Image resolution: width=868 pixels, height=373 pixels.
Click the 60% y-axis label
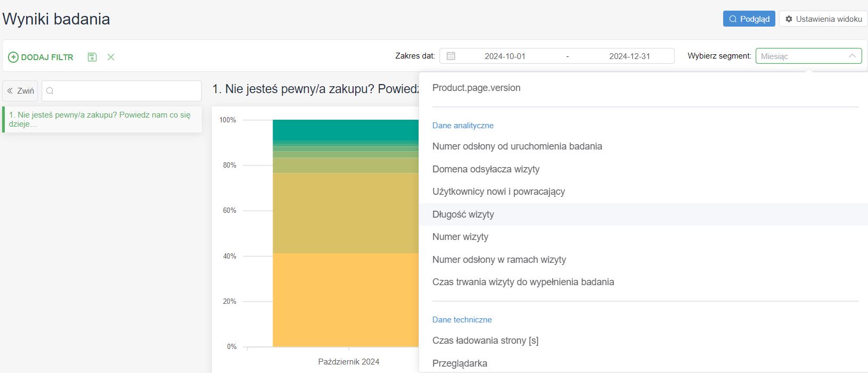point(230,211)
